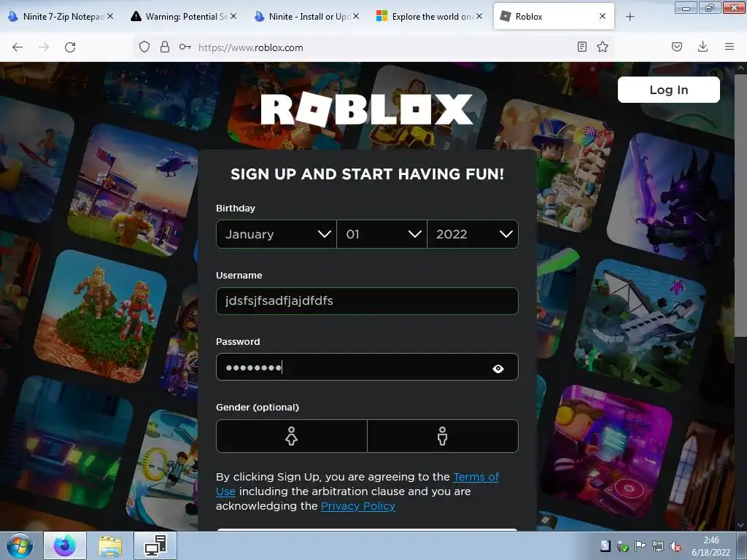Click the network tray icon
Screen dimensions: 747x560
[657, 546]
